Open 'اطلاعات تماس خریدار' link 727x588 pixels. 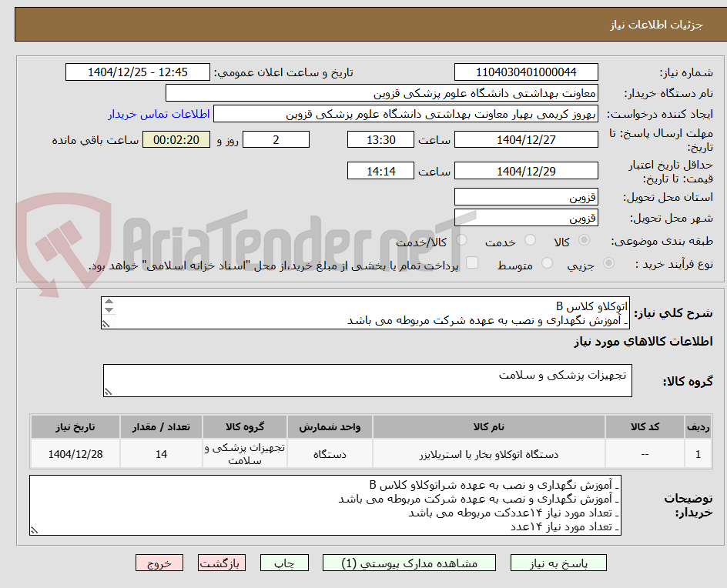click(x=159, y=114)
